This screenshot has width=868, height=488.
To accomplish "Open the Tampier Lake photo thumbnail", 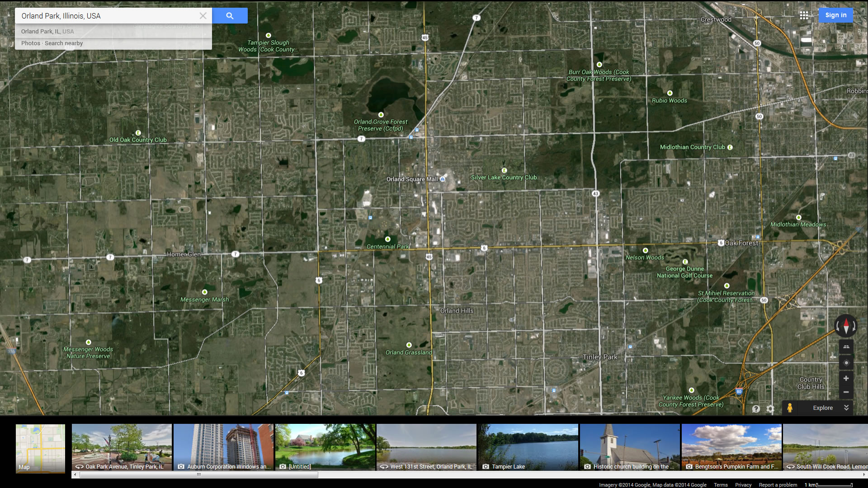I will coord(528,447).
